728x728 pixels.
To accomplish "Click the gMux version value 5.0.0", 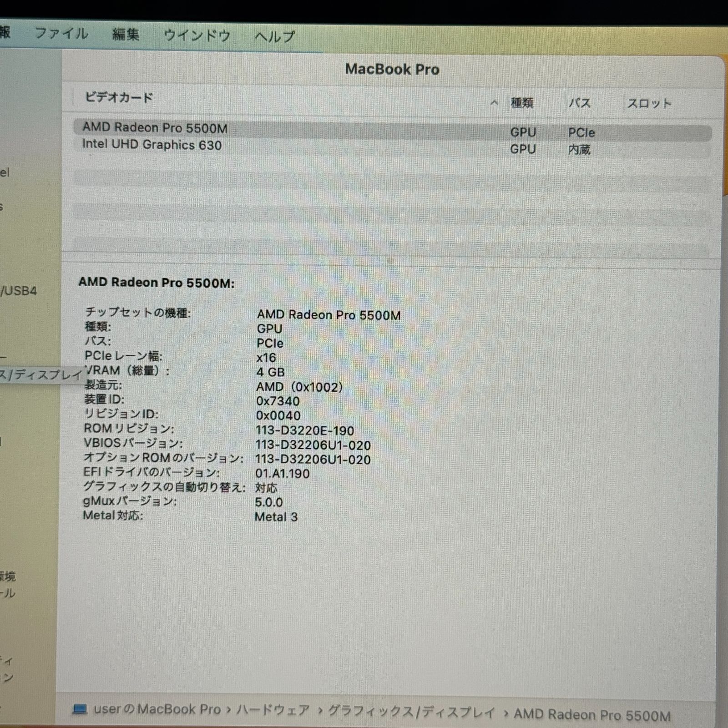I will point(269,502).
